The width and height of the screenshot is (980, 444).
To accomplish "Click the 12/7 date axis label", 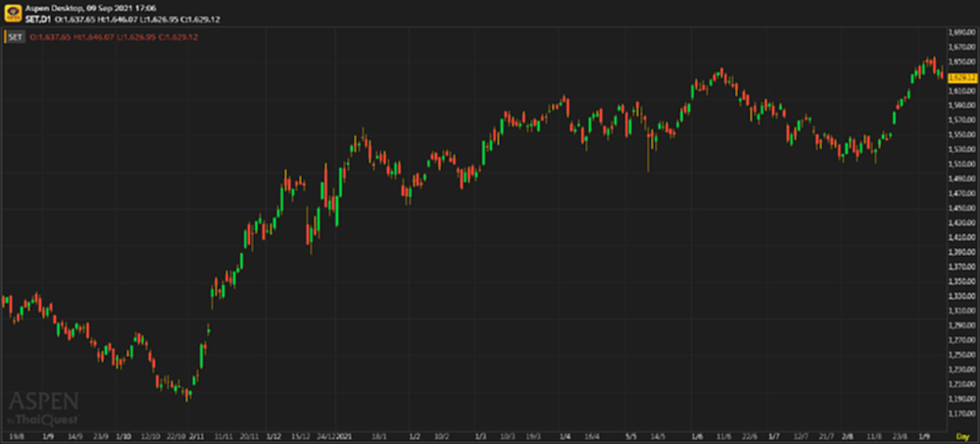I will (801, 436).
